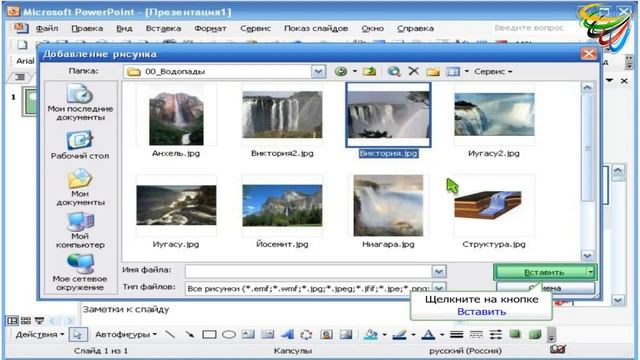
Task: Open the Автофигуры menu
Action: 126,334
